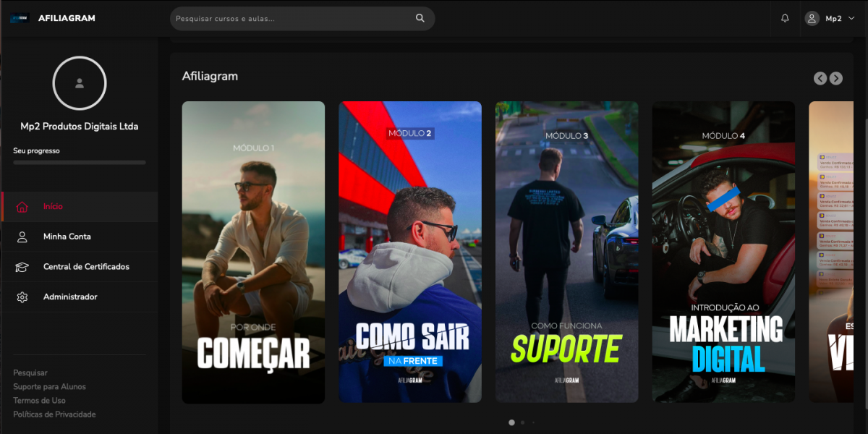This screenshot has height=434, width=868.
Task: Select the second carousel pagination dot
Action: pos(522,422)
